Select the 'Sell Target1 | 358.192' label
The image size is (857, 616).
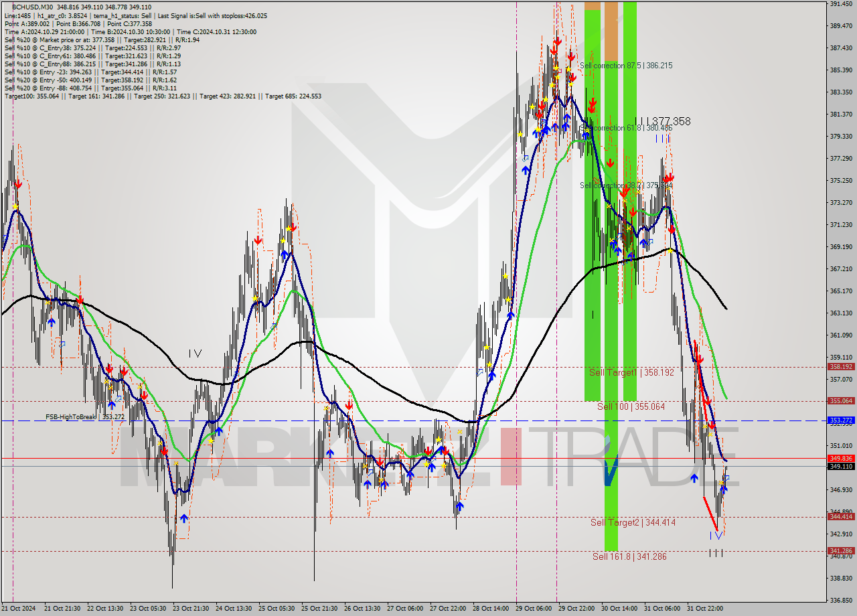click(631, 372)
